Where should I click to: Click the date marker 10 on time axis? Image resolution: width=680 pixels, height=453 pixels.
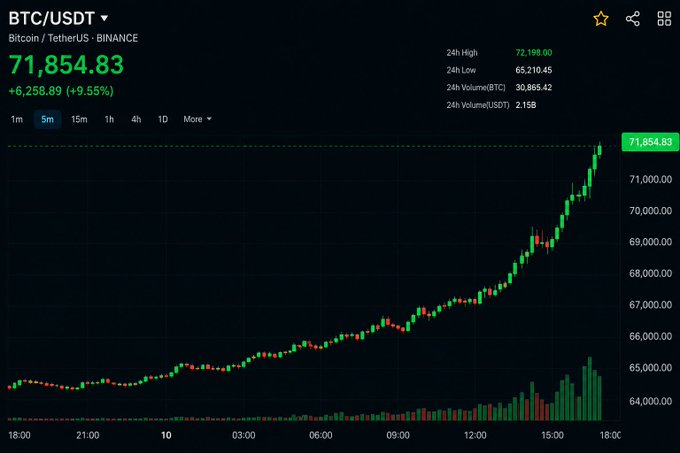click(166, 435)
